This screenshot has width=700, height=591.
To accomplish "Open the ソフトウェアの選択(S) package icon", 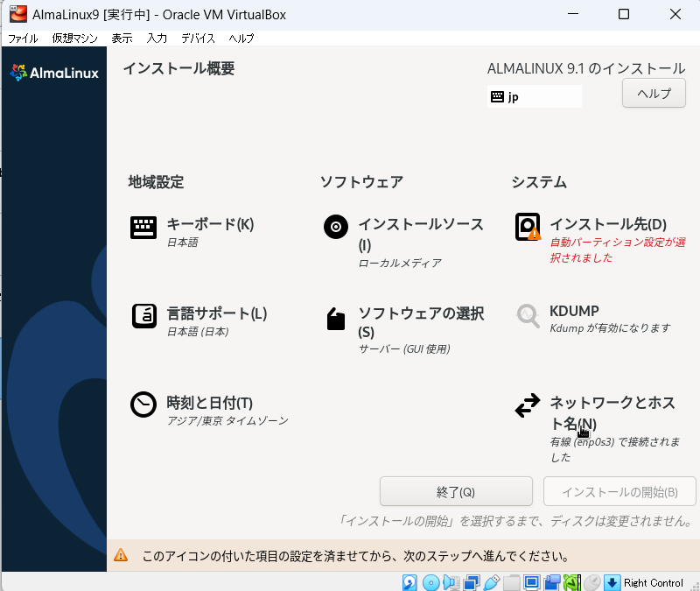I will tap(336, 319).
